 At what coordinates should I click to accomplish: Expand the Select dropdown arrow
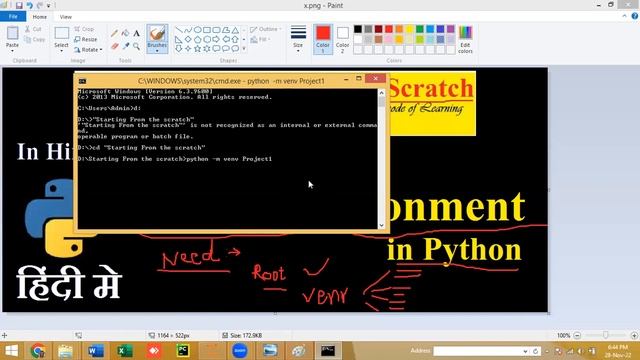tap(61, 51)
